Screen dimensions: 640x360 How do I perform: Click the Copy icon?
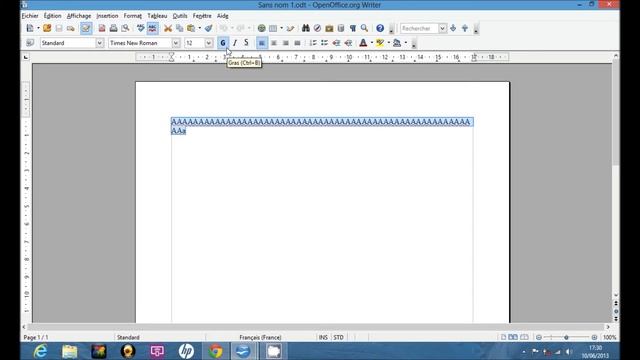pos(180,28)
